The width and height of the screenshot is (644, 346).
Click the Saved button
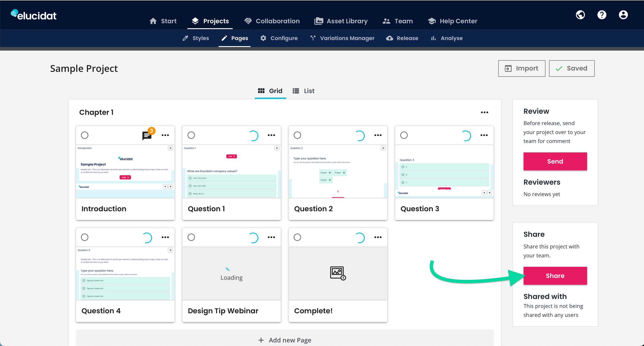click(571, 68)
